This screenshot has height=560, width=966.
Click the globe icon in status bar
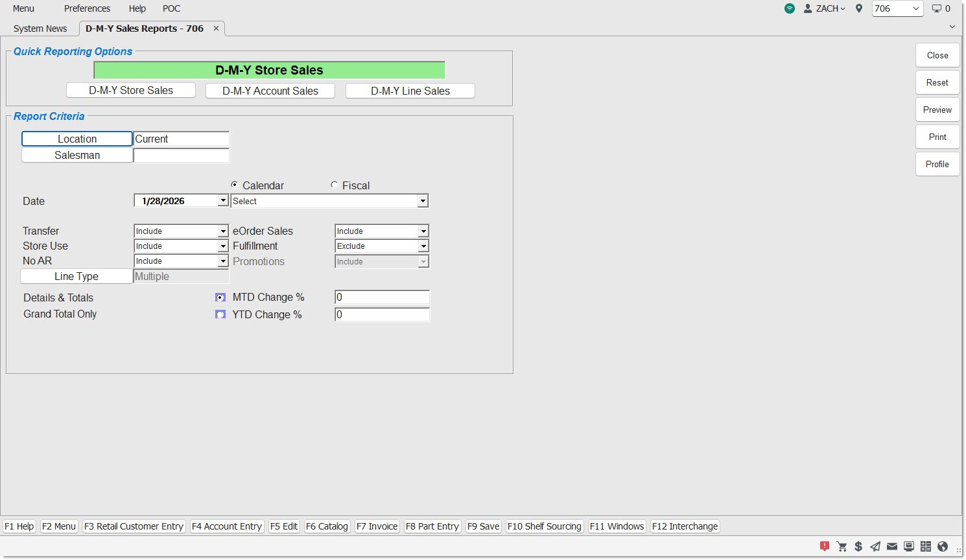coord(943,546)
